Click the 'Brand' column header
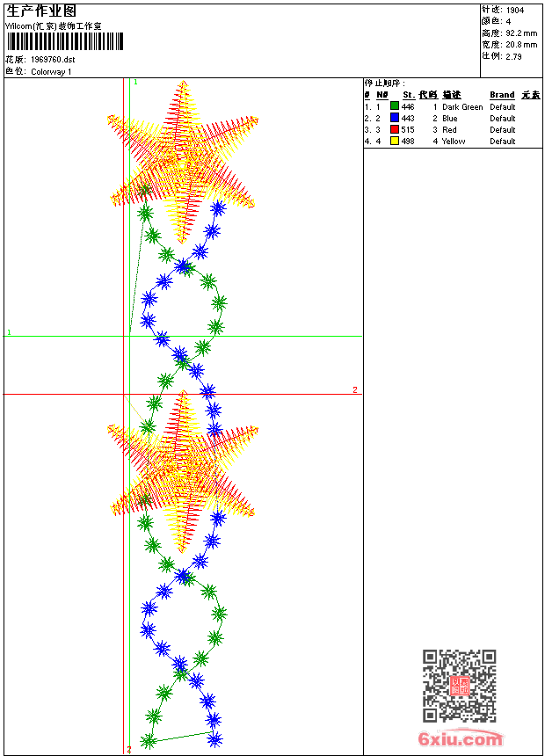This screenshot has width=545, height=756. pyautogui.click(x=502, y=95)
